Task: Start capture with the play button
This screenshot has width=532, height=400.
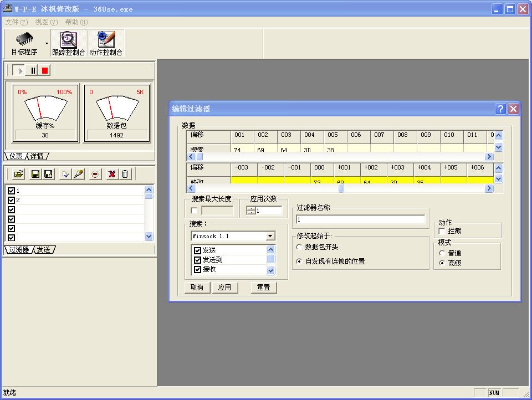Action: [x=18, y=70]
